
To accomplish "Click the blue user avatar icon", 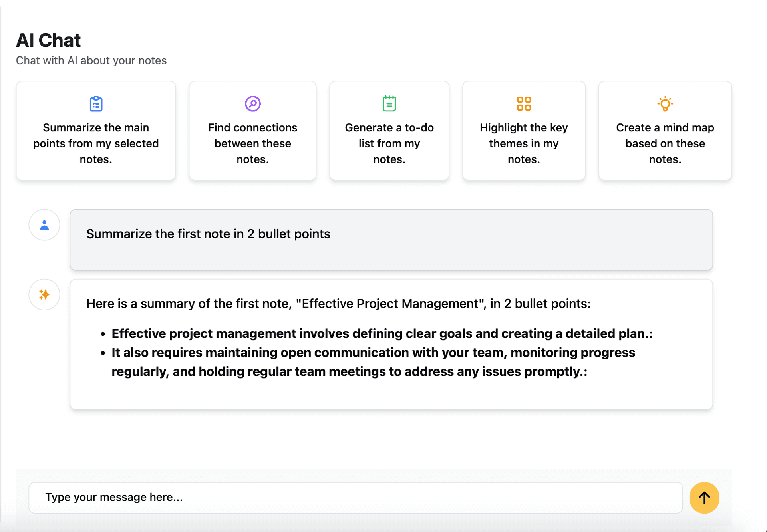I will (x=44, y=225).
